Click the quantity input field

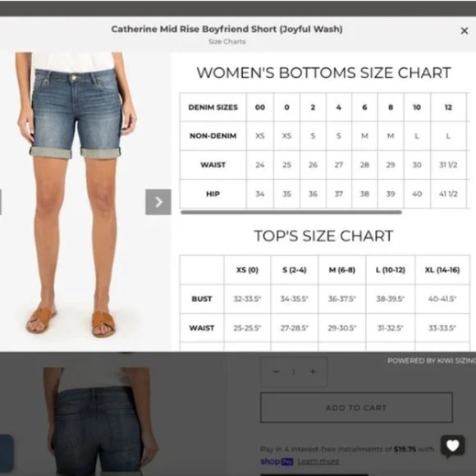coord(294,372)
